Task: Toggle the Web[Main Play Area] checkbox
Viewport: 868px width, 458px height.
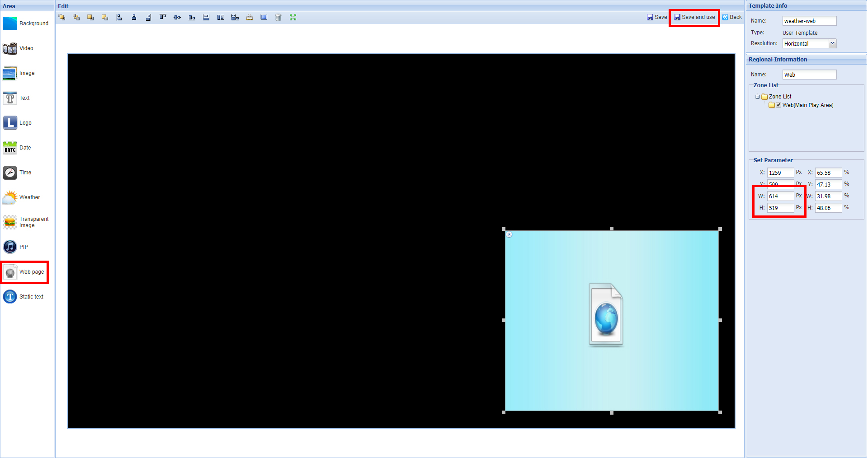Action: coord(778,105)
